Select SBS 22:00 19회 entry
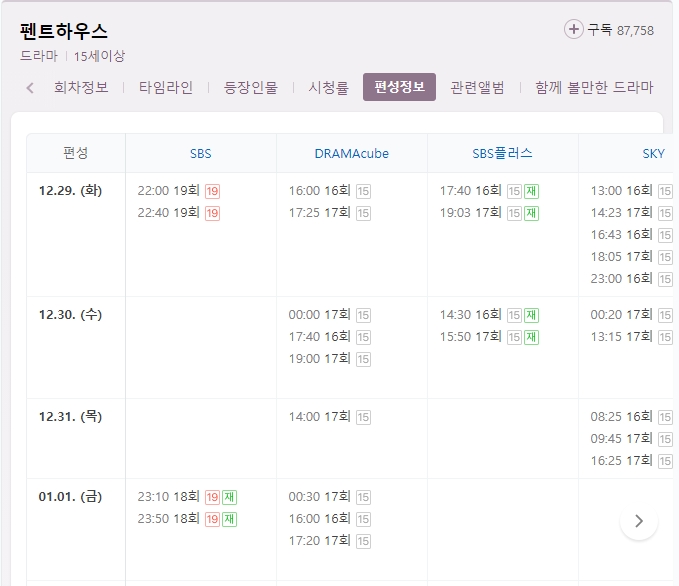 [168, 191]
